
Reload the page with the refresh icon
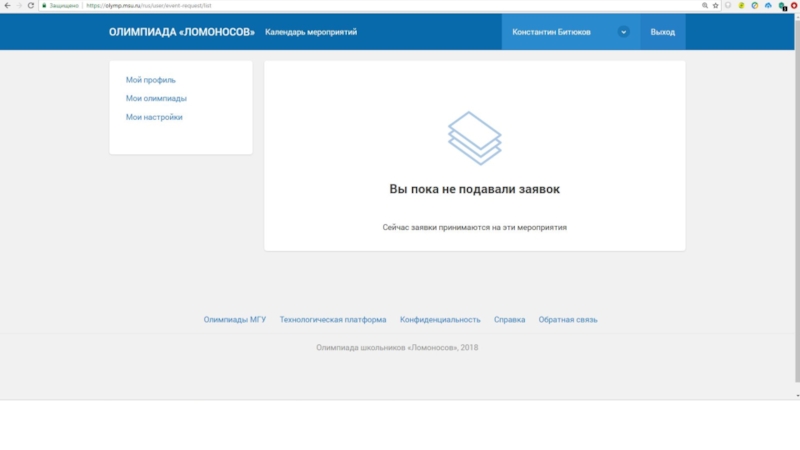(31, 5)
